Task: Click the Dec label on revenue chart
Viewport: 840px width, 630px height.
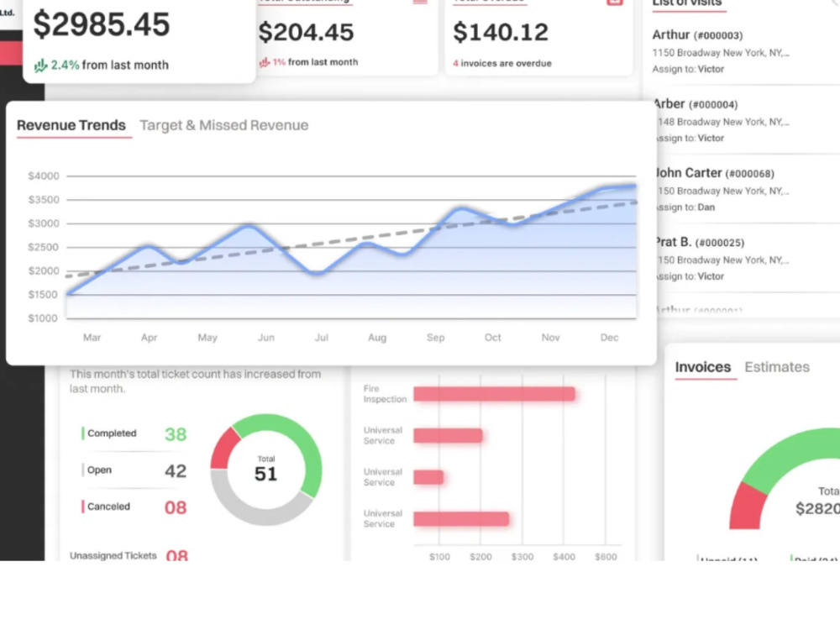Action: (609, 338)
